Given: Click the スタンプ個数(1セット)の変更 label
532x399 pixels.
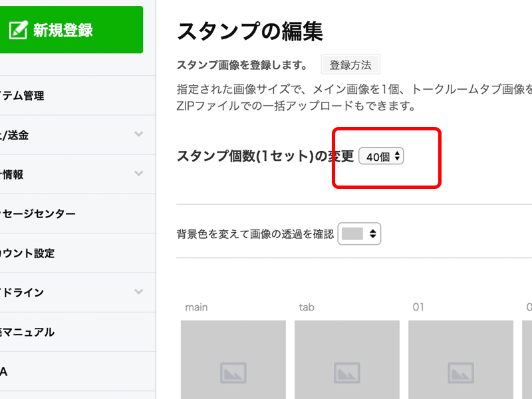Looking at the screenshot, I should tap(265, 156).
